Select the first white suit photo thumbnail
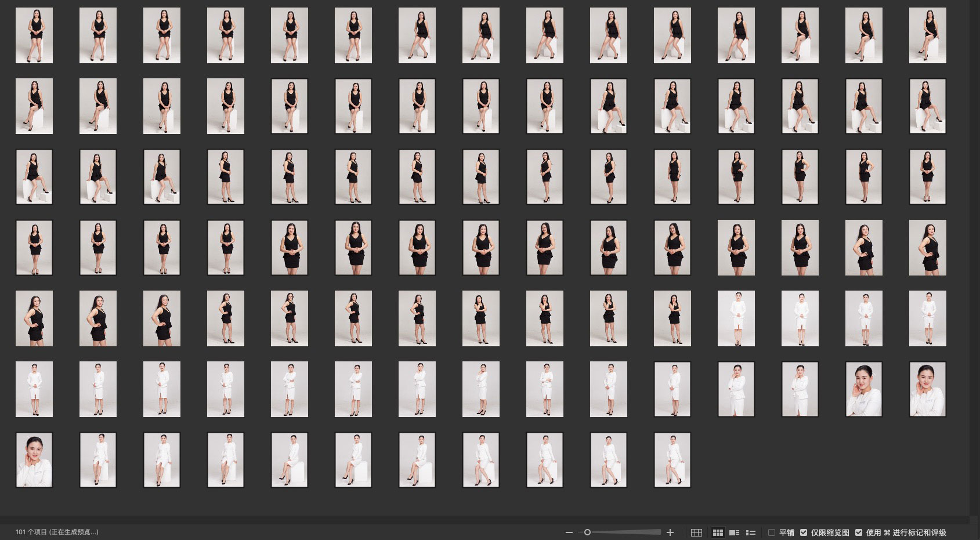 point(736,318)
